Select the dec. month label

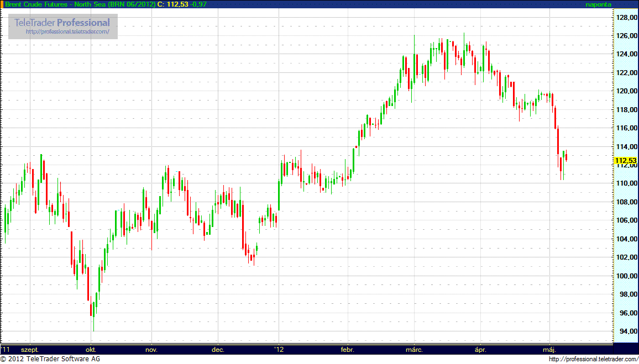pyautogui.click(x=218, y=350)
